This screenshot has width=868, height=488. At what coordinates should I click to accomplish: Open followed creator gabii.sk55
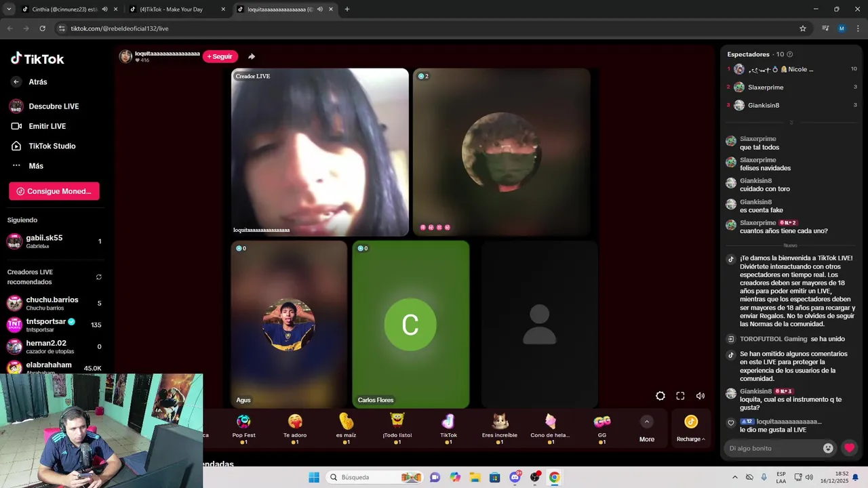pyautogui.click(x=54, y=241)
